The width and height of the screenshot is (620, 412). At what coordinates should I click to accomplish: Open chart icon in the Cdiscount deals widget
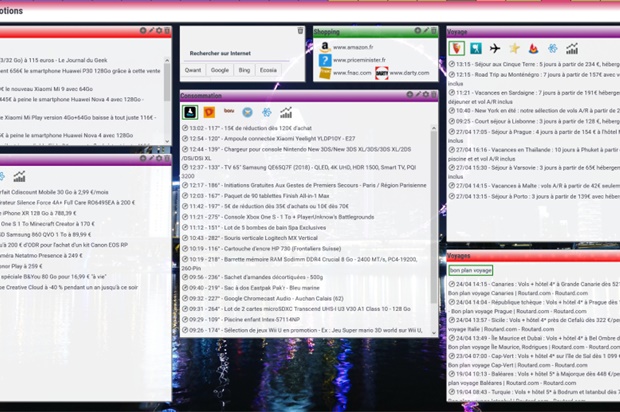click(19, 176)
